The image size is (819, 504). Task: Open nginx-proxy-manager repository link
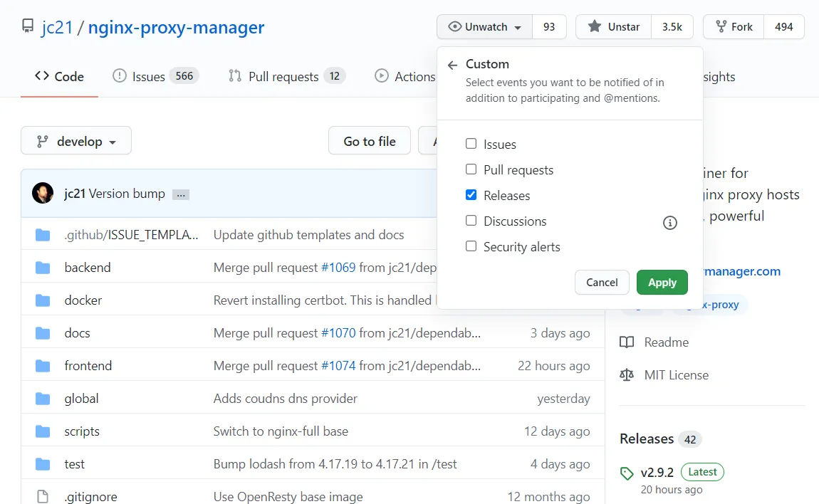tap(176, 27)
